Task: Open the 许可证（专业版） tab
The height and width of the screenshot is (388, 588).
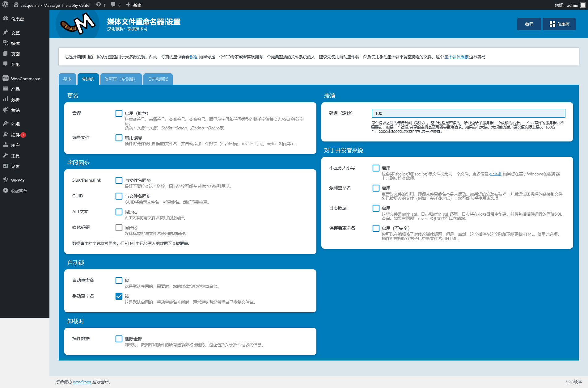Action: point(121,79)
